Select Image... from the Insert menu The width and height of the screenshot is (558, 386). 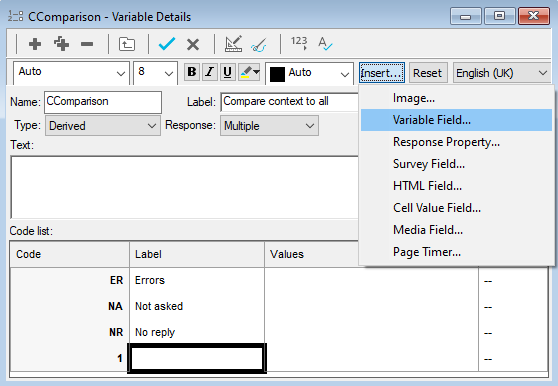tap(457, 98)
